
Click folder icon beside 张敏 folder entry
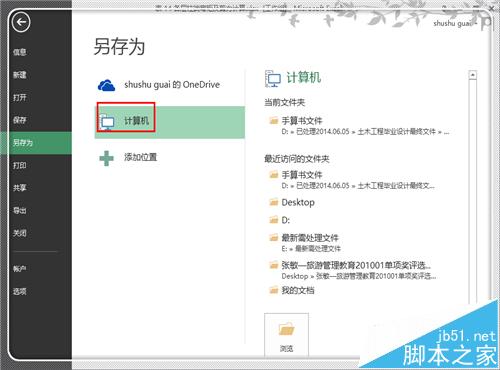pyautogui.click(x=274, y=265)
